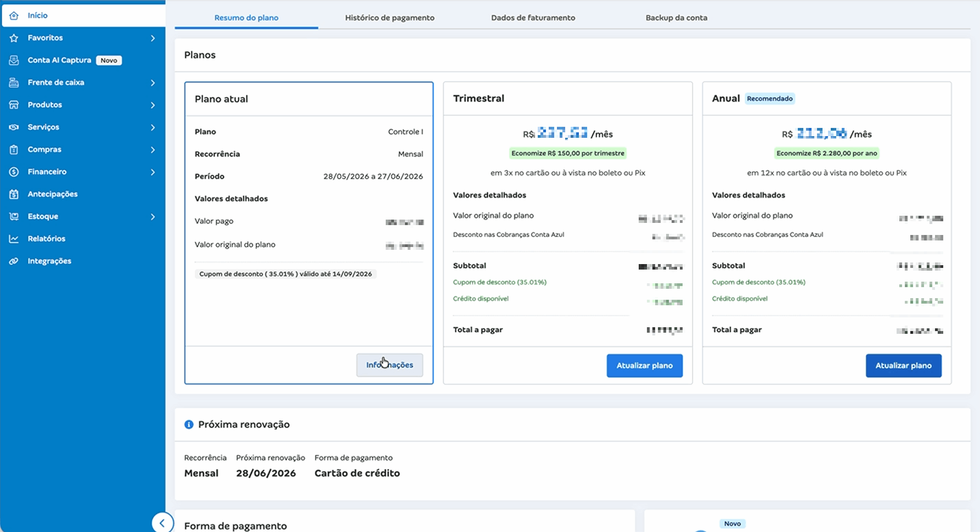This screenshot has height=532, width=980.
Task: Expand the Estoque submenu chevron
Action: 153,216
